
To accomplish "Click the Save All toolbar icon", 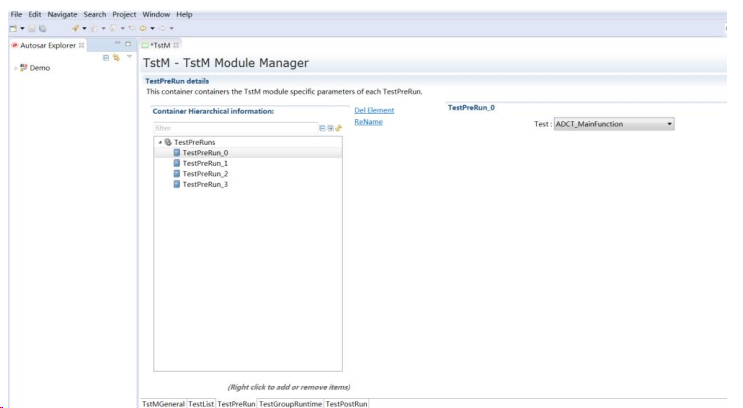I will click(x=43, y=28).
